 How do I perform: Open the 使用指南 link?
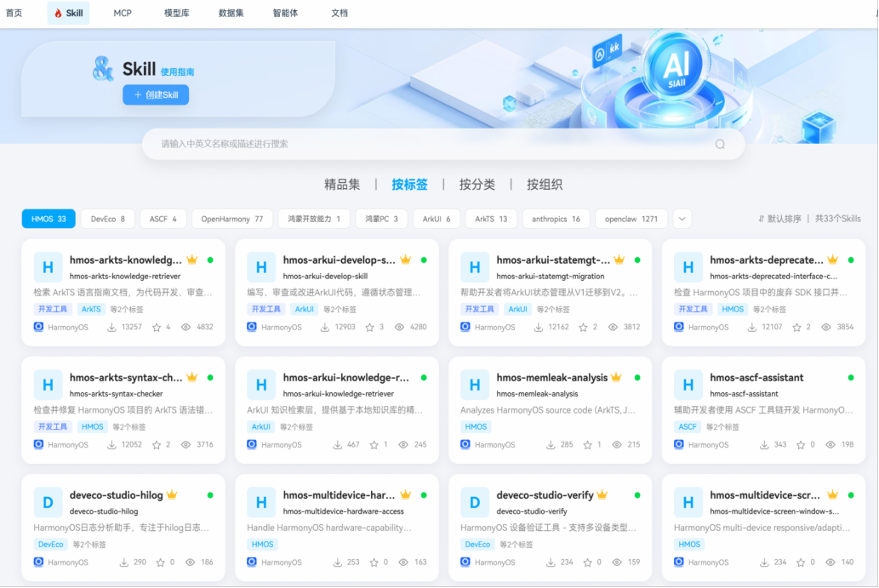[177, 71]
